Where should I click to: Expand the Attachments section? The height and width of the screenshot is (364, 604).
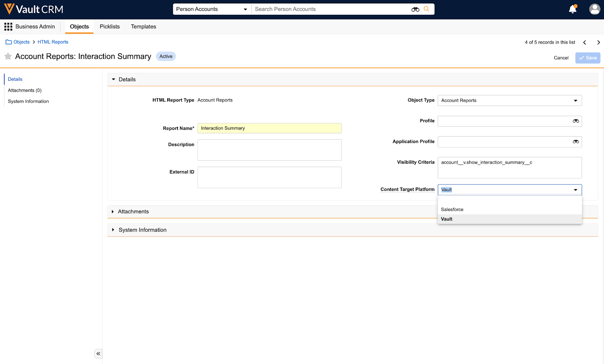113,212
